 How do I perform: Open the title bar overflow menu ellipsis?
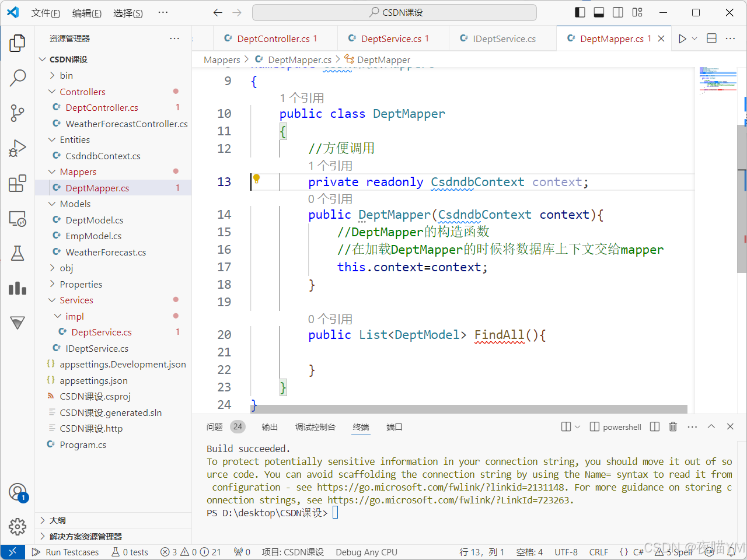tap(163, 12)
